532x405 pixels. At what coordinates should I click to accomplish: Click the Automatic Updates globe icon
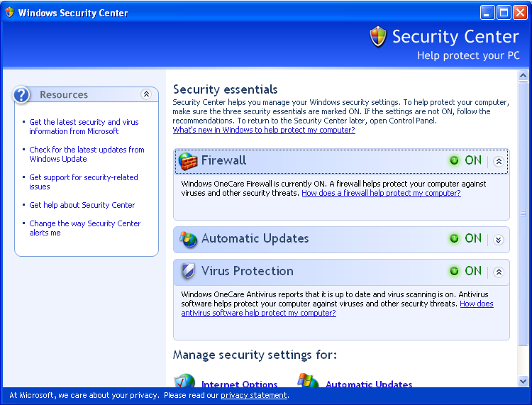[x=188, y=240]
